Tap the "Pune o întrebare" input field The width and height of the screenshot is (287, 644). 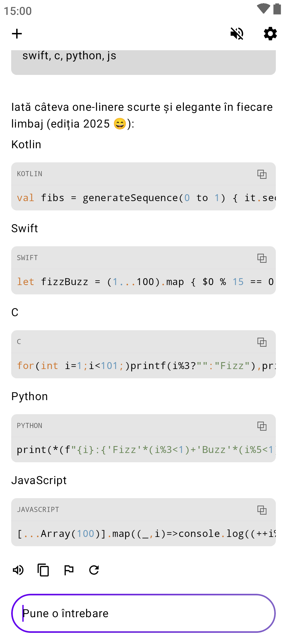tap(143, 613)
